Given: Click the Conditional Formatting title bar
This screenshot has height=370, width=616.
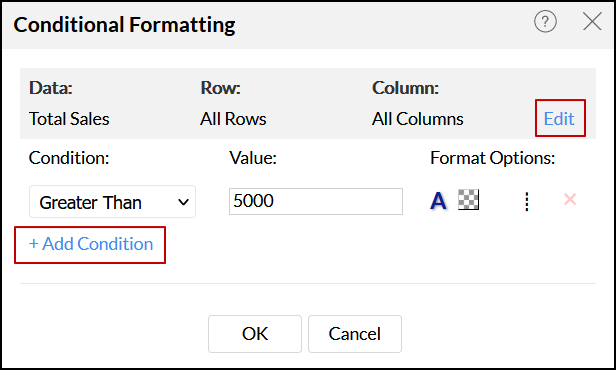Looking at the screenshot, I should 124,25.
